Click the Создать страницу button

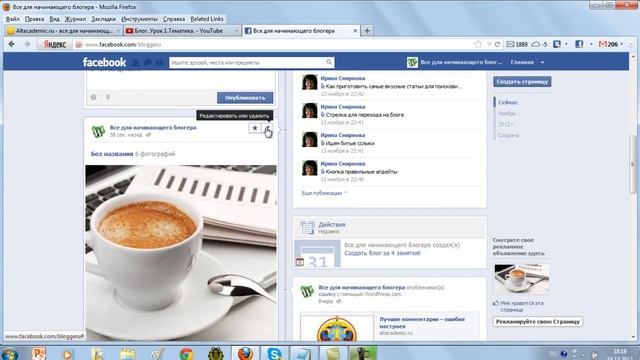[522, 82]
